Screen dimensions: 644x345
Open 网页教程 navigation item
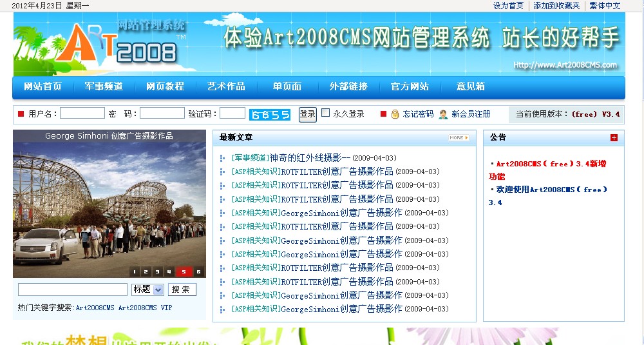pos(165,86)
